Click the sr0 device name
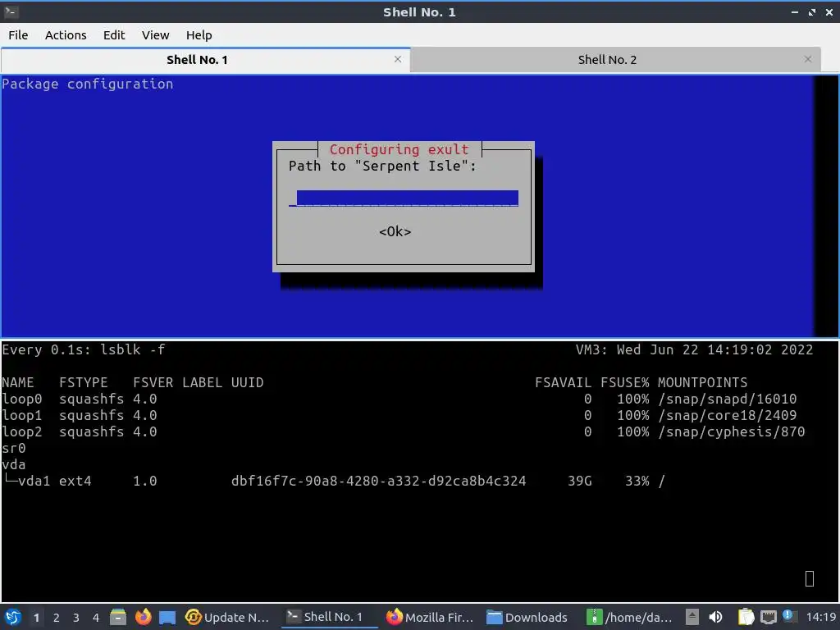840x630 pixels. 14,449
